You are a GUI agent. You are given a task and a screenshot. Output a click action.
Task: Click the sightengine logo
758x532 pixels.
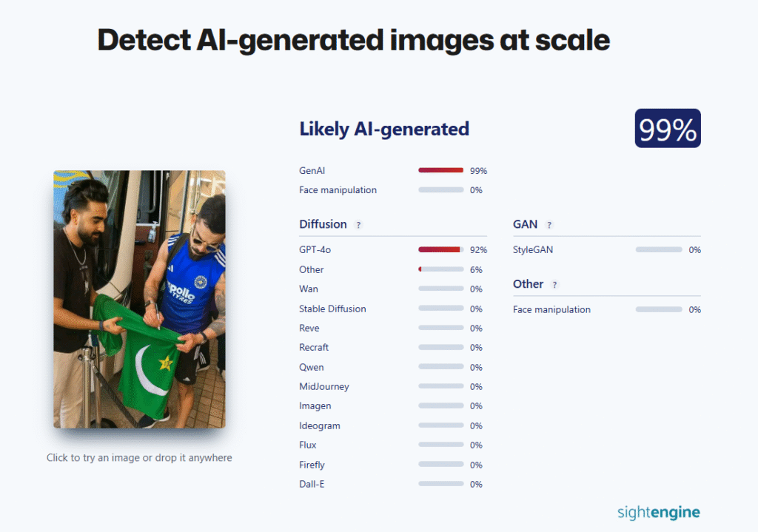658,512
